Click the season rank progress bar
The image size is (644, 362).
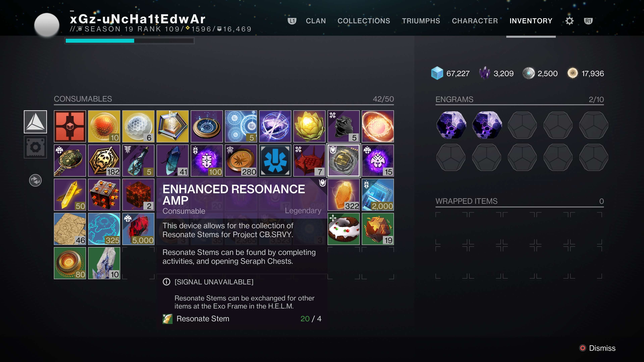pyautogui.click(x=129, y=41)
